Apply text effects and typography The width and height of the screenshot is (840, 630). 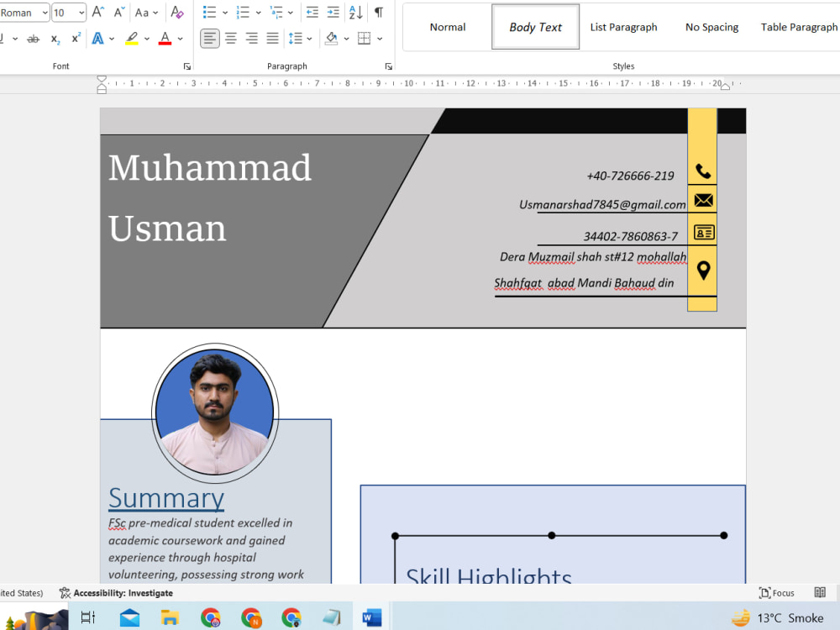(98, 39)
